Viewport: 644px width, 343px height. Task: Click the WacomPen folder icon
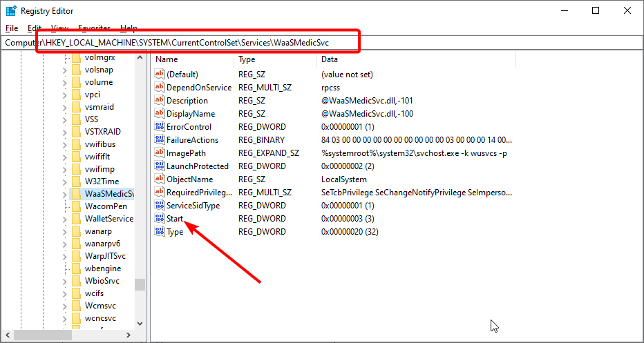76,206
